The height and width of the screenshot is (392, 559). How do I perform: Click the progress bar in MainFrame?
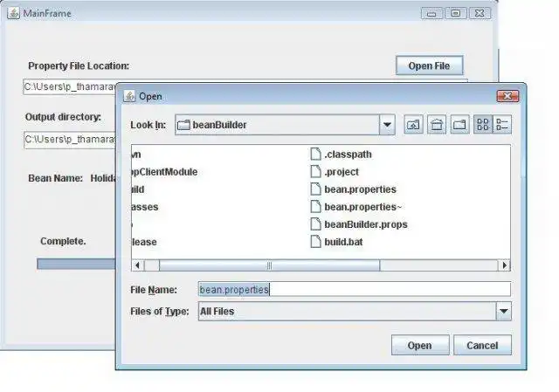coord(76,264)
